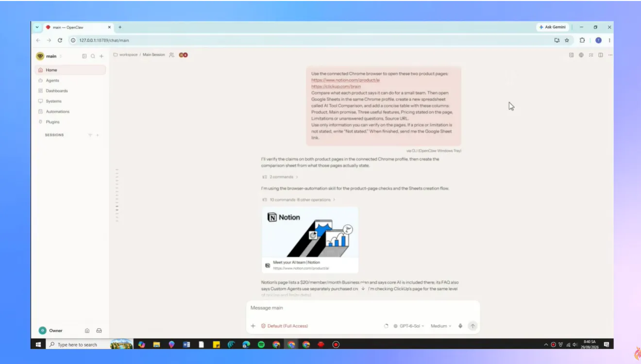This screenshot has width=641, height=364.
Task: Focus the Message main input field
Action: 363,308
